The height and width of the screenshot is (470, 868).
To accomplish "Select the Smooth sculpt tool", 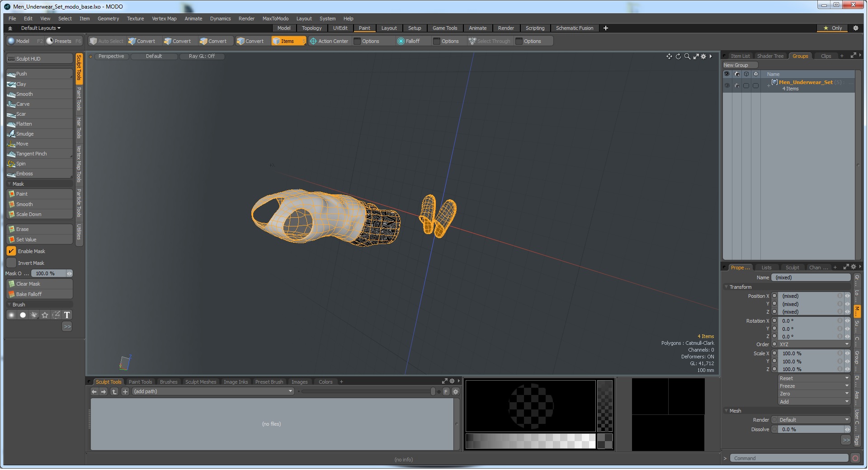I will click(x=39, y=94).
